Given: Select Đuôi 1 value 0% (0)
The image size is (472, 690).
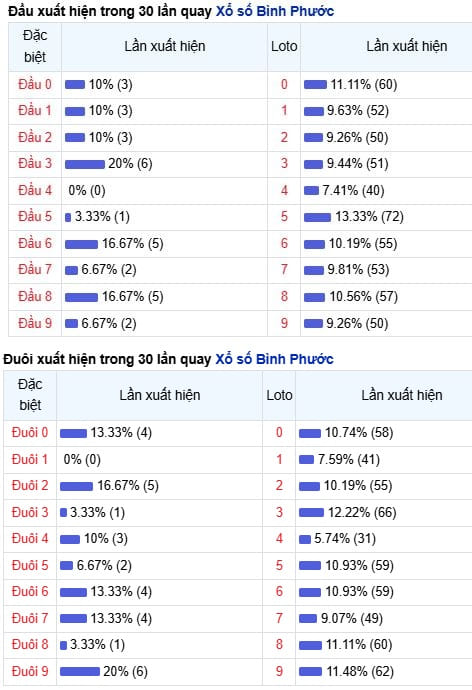Looking at the screenshot, I should [x=82, y=459].
